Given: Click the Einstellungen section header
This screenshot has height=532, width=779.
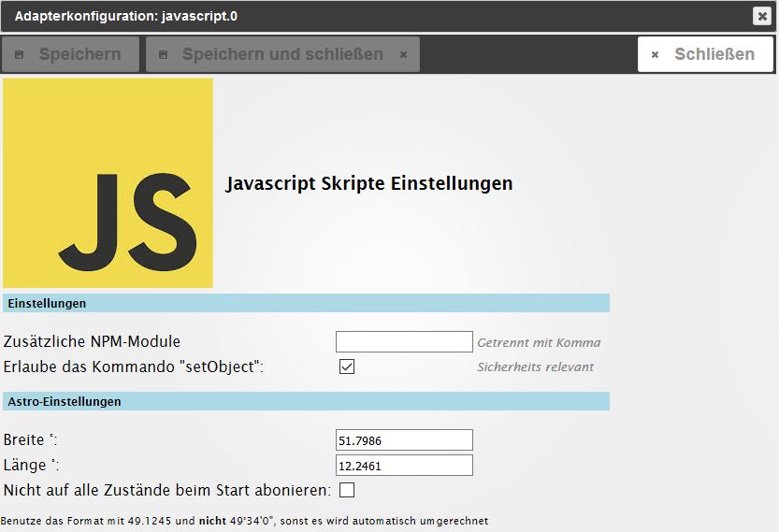Looking at the screenshot, I should coord(306,303).
